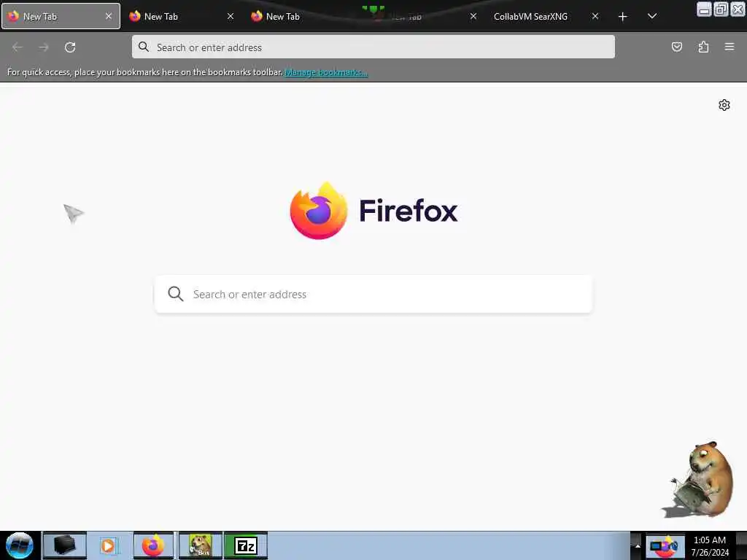The width and height of the screenshot is (747, 560).
Task: Restore down the Firefox window
Action: tap(721, 9)
